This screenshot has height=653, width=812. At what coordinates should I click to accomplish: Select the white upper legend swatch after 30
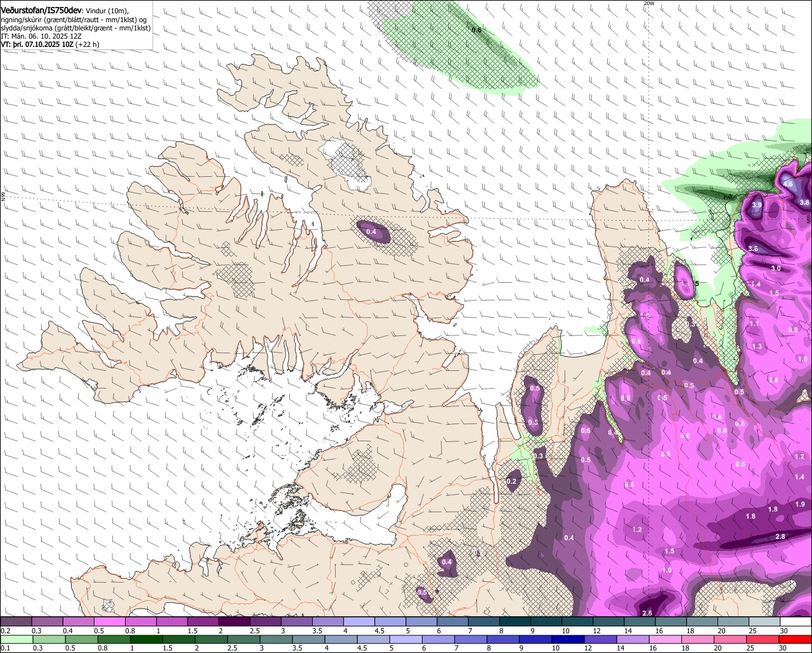pyautogui.click(x=796, y=621)
